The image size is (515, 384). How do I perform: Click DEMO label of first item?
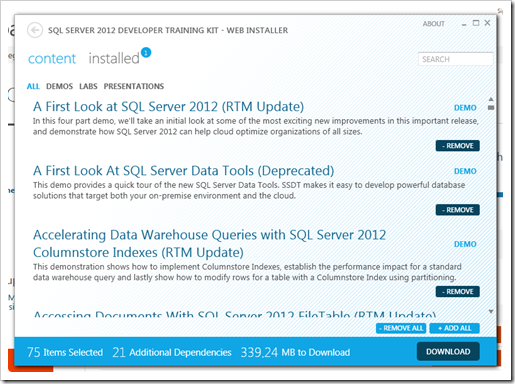click(x=465, y=108)
